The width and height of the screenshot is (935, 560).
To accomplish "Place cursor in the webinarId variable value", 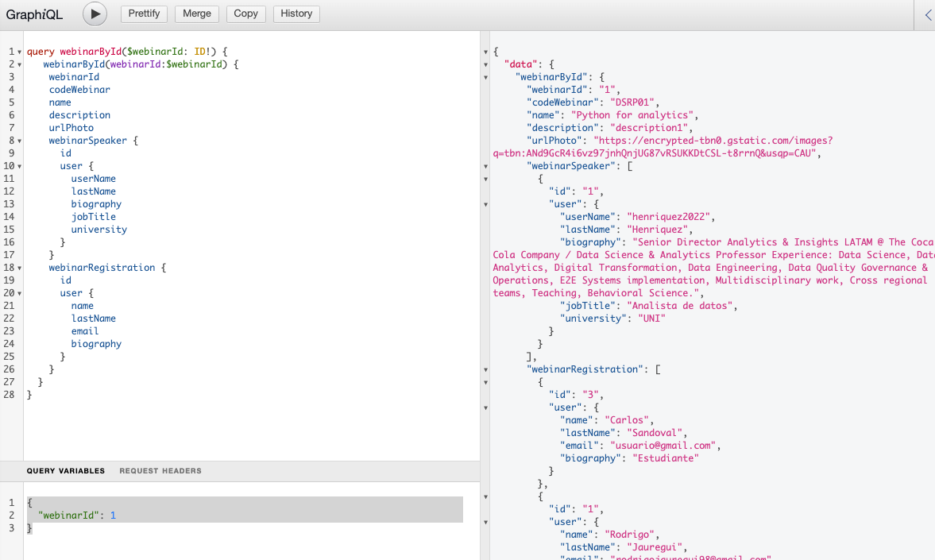I will [112, 515].
